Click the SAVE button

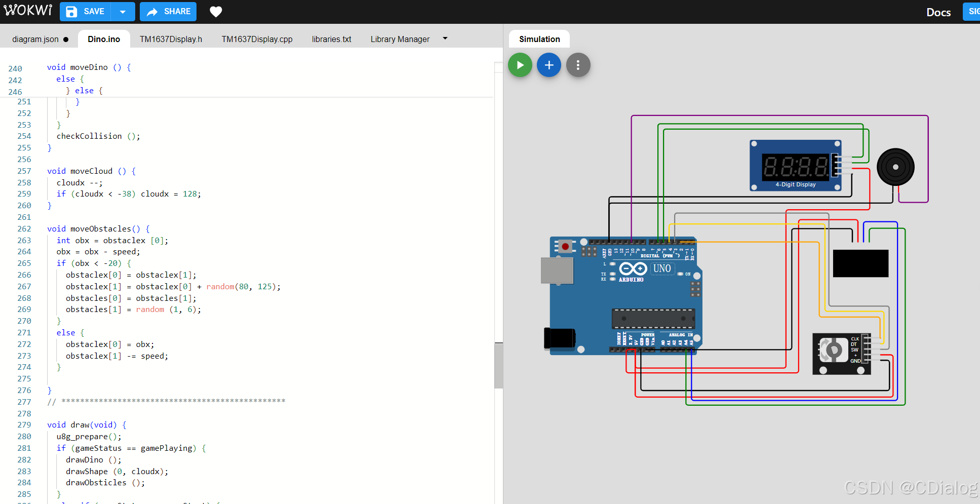85,12
